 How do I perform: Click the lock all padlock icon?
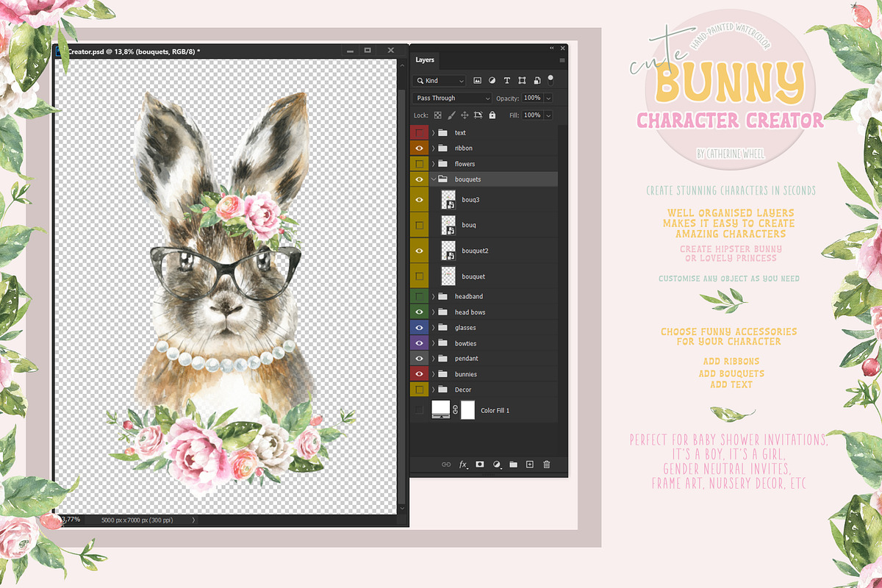click(492, 115)
